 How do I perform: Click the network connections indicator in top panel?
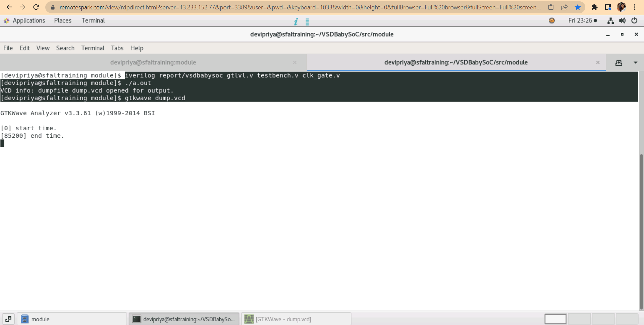[610, 21]
